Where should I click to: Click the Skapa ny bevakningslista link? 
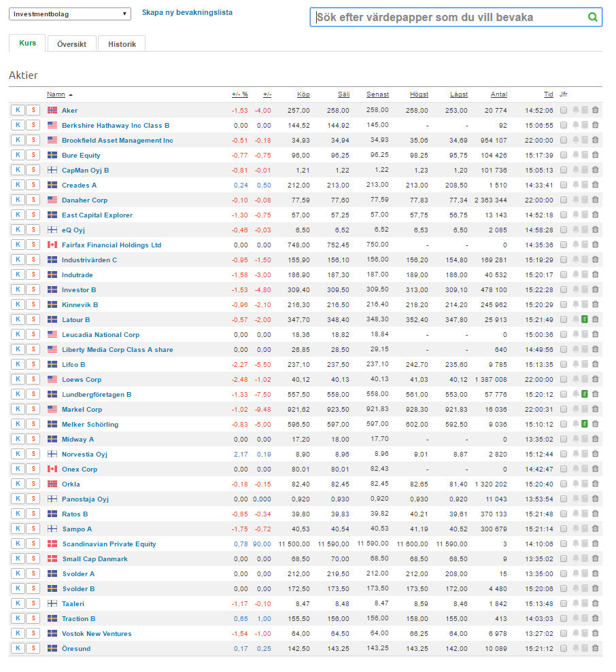[x=187, y=13]
